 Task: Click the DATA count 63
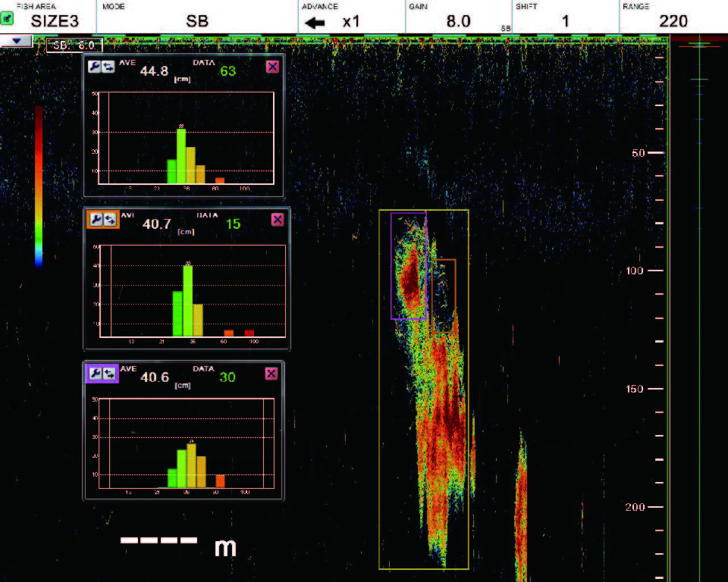click(228, 71)
